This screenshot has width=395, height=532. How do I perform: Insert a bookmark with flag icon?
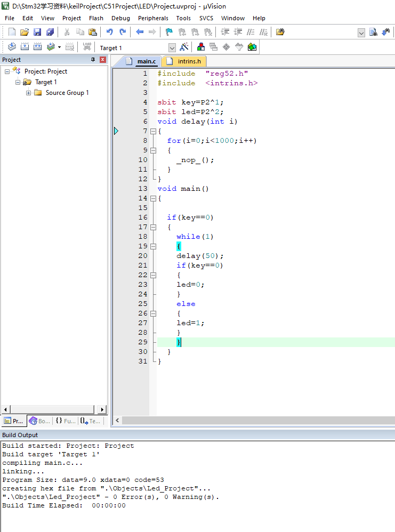pyautogui.click(x=169, y=32)
